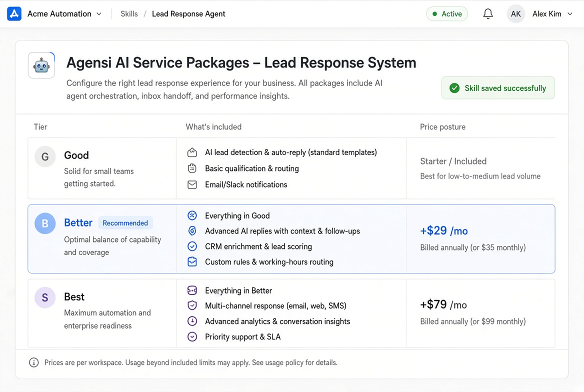Click Priority support & SLA text
This screenshot has height=392, width=584.
[243, 337]
